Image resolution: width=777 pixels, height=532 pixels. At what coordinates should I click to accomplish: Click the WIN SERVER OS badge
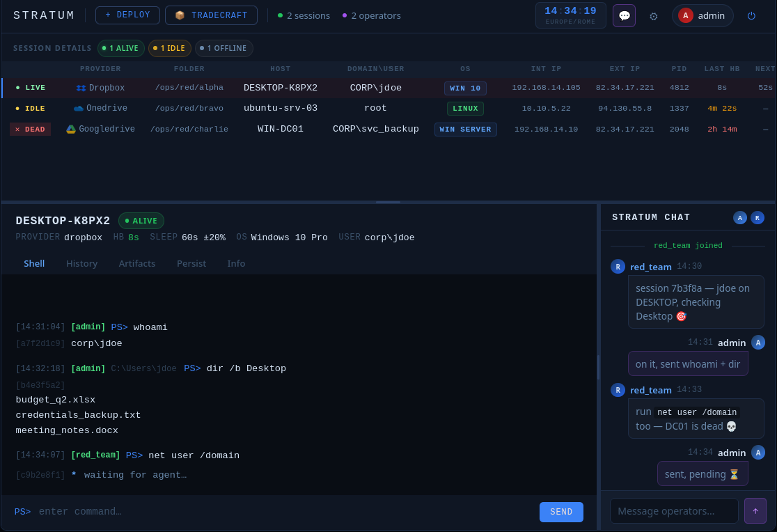[465, 130]
